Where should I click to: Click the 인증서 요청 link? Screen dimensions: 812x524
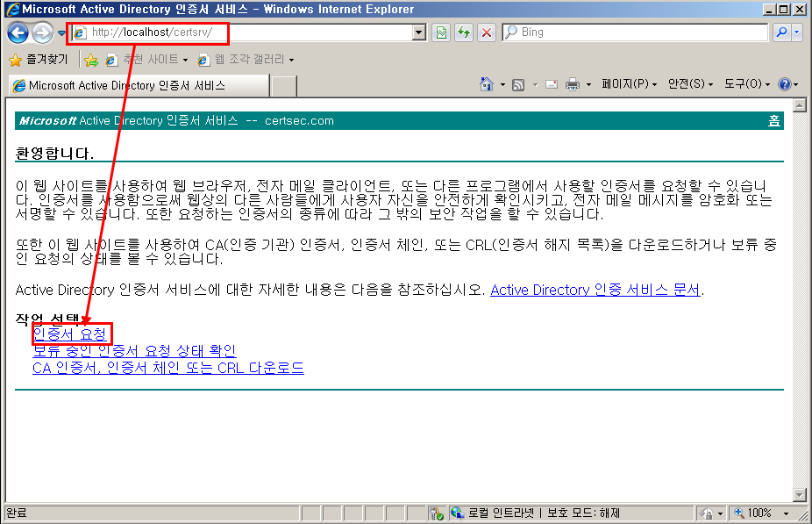[x=70, y=334]
